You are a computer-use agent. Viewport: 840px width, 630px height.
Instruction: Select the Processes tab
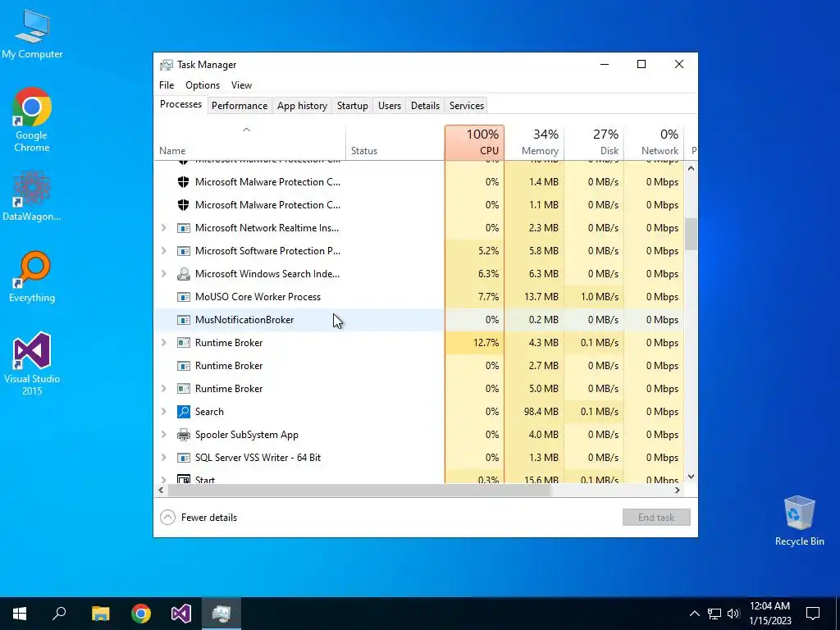180,104
